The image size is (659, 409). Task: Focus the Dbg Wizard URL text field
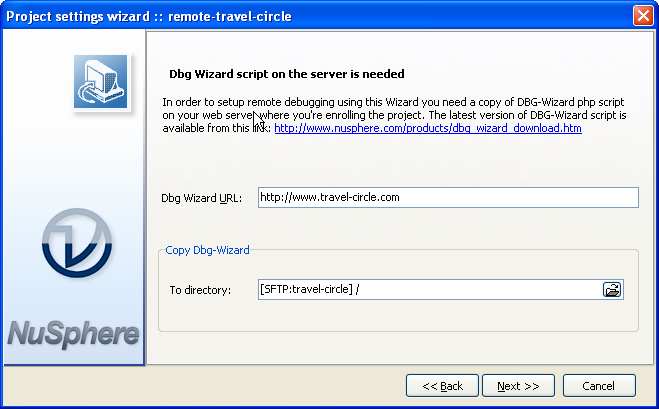point(447,198)
